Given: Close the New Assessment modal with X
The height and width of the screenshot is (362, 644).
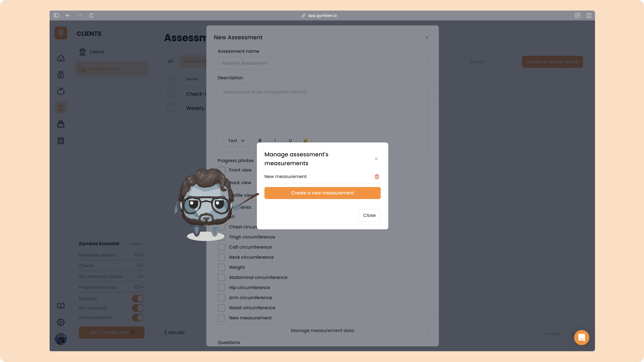Looking at the screenshot, I should 427,38.
